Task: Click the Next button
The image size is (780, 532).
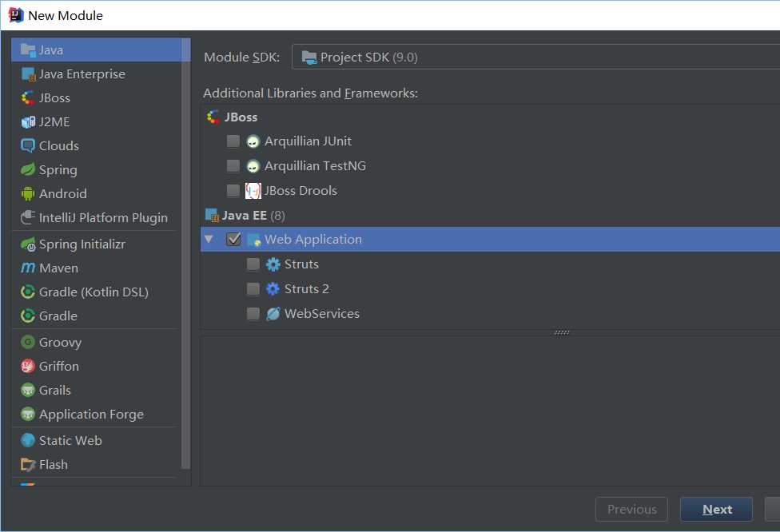Action: point(716,509)
